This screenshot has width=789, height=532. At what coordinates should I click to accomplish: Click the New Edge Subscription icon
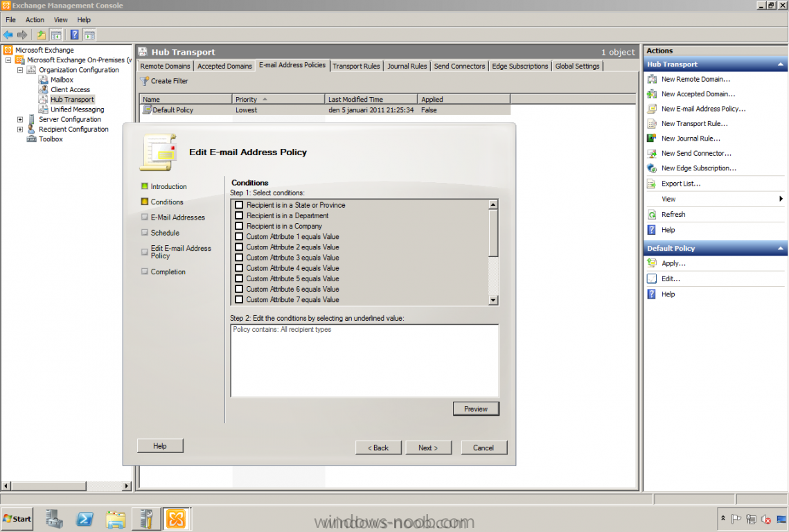[652, 168]
